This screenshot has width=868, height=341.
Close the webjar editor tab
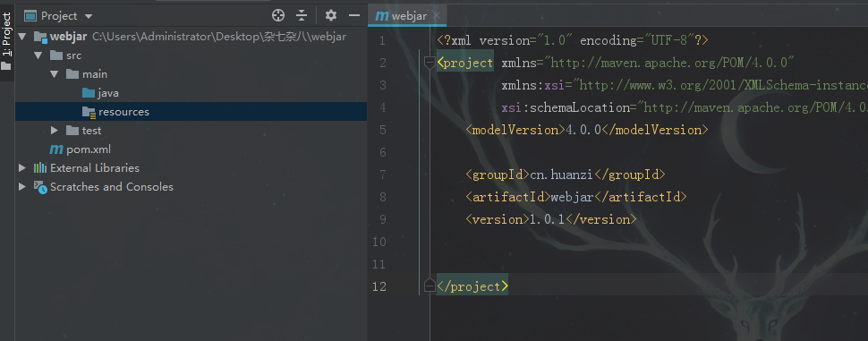(x=436, y=15)
